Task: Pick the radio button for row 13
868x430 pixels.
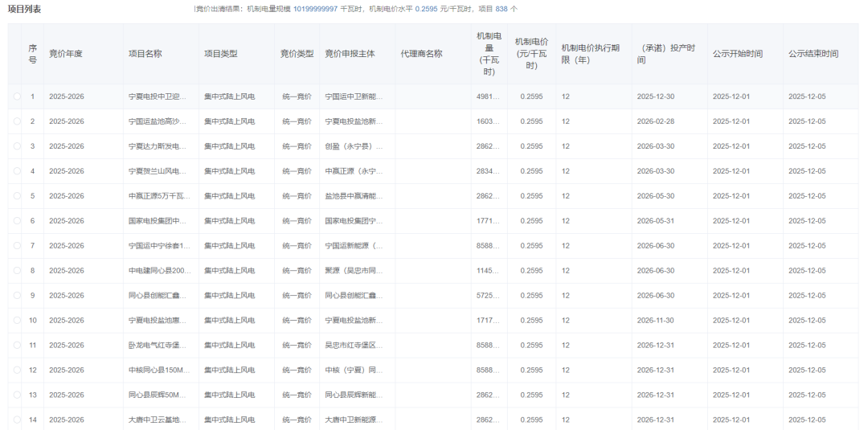Action: tap(17, 395)
